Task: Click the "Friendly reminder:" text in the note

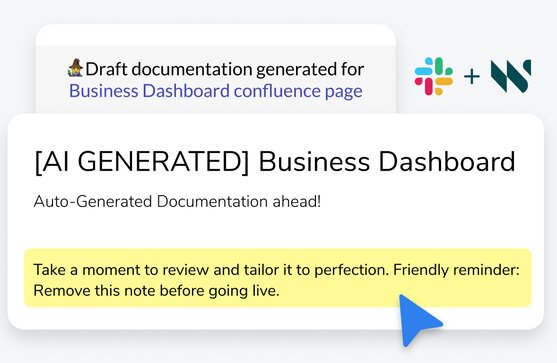Action: coord(456,270)
